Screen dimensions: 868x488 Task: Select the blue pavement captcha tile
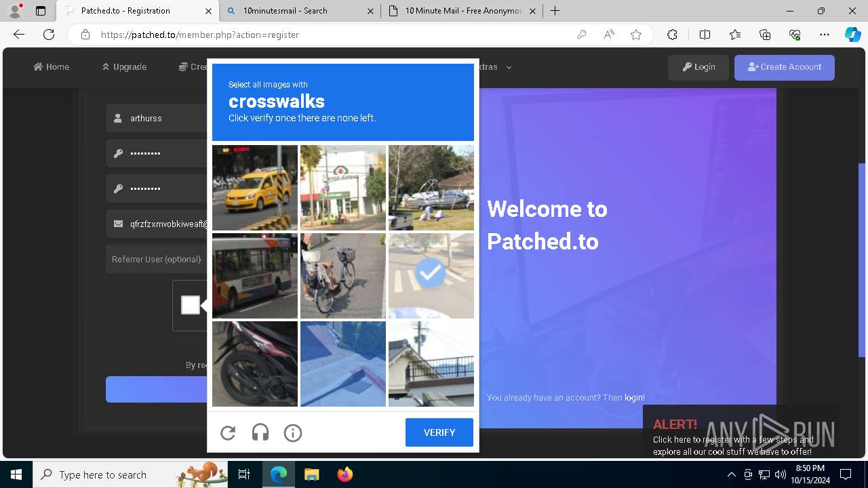click(x=343, y=364)
